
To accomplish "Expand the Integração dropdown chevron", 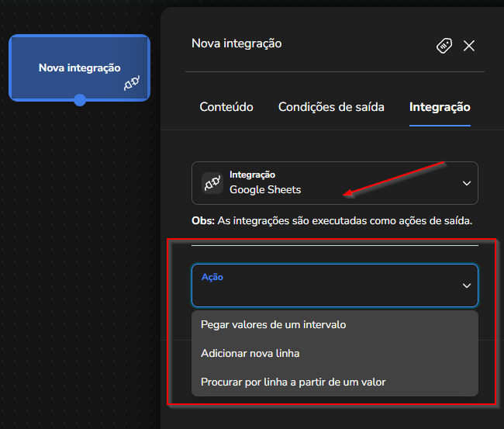I will (x=466, y=183).
